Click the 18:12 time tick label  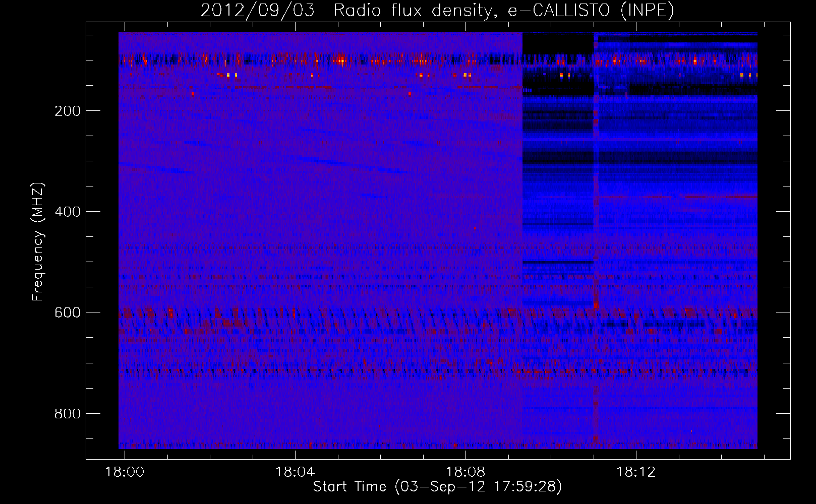click(636, 472)
